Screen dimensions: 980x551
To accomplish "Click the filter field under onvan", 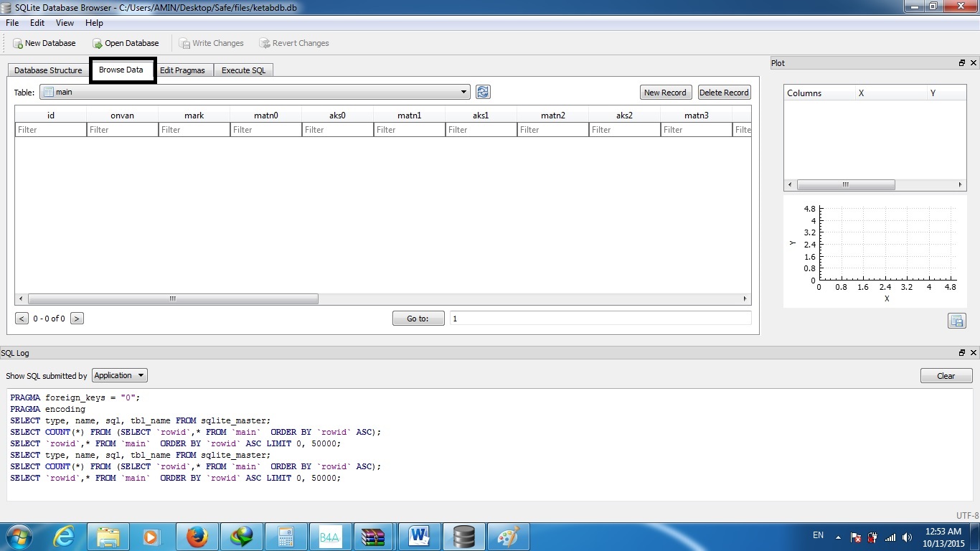I will (x=123, y=130).
